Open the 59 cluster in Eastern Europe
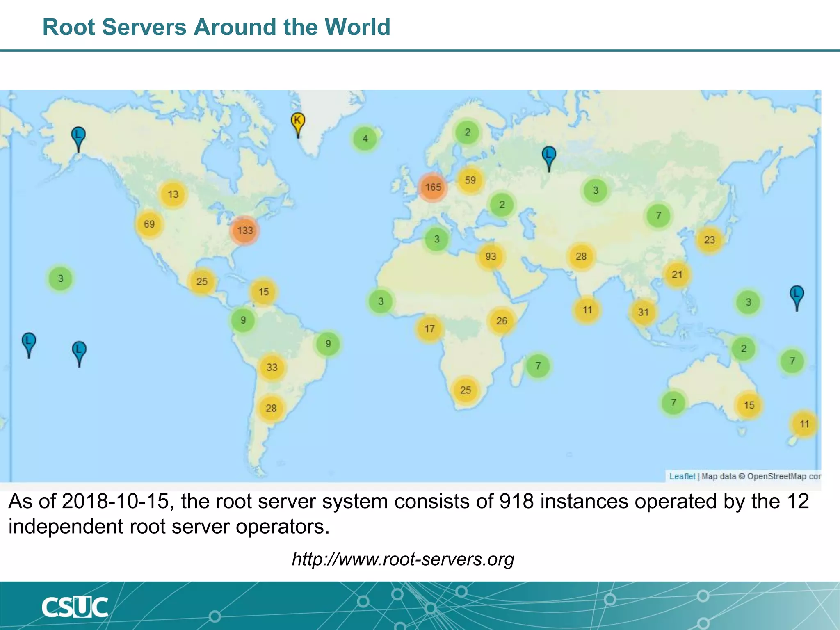This screenshot has height=630, width=840. 470,180
